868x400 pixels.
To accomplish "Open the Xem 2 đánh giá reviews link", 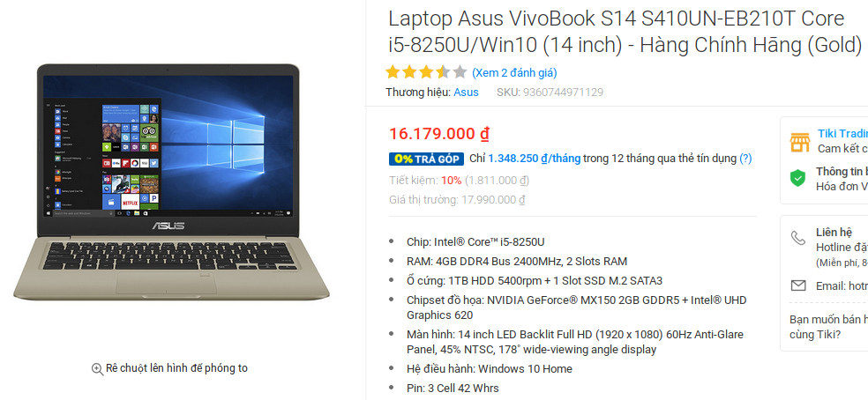I will click(514, 72).
